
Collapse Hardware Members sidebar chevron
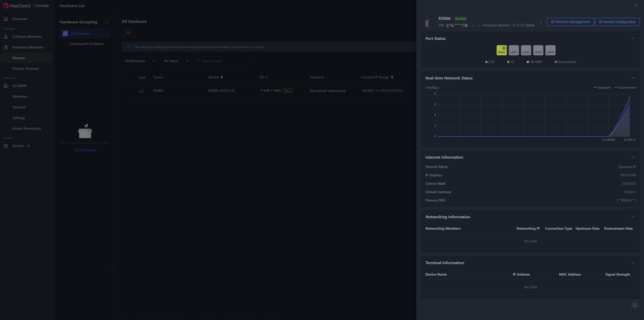tap(48, 47)
